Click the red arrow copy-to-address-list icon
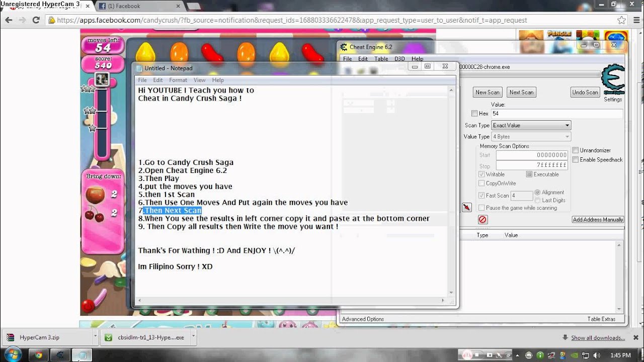Screen dimensions: 644x362 click(466, 207)
